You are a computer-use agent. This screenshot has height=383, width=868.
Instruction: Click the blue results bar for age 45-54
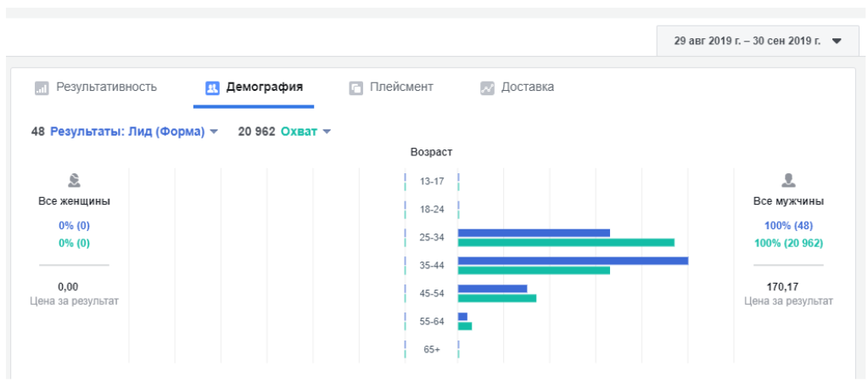pyautogui.click(x=492, y=289)
